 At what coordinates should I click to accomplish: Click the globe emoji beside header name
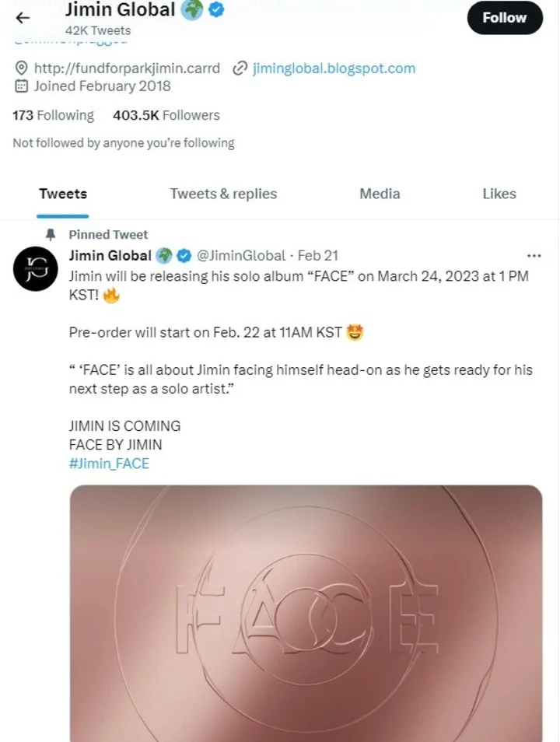click(x=191, y=9)
